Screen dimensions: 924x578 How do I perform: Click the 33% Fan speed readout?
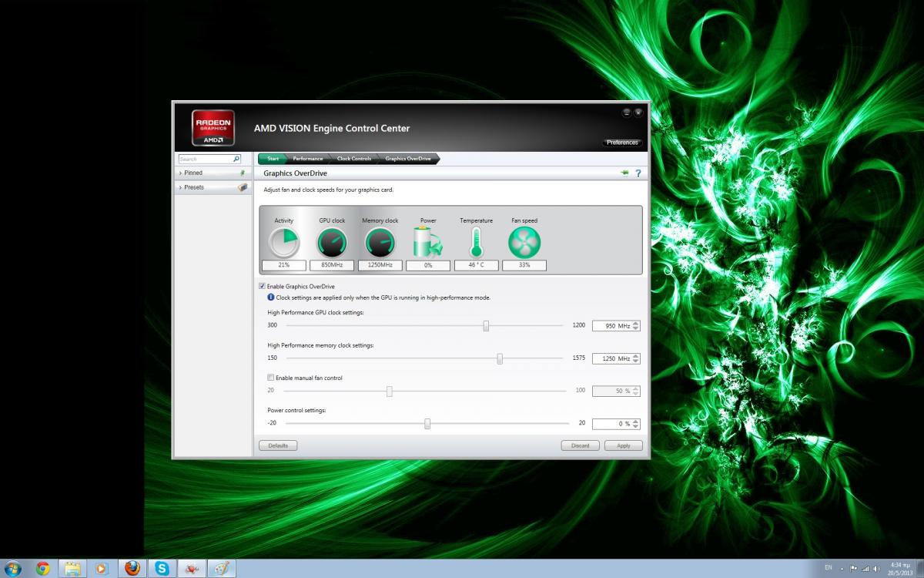[524, 265]
